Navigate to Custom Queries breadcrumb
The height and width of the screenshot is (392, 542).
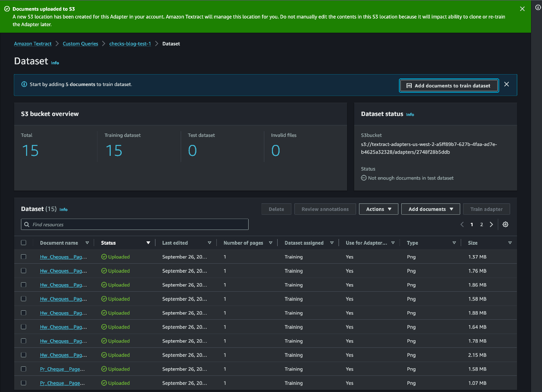(x=80, y=44)
